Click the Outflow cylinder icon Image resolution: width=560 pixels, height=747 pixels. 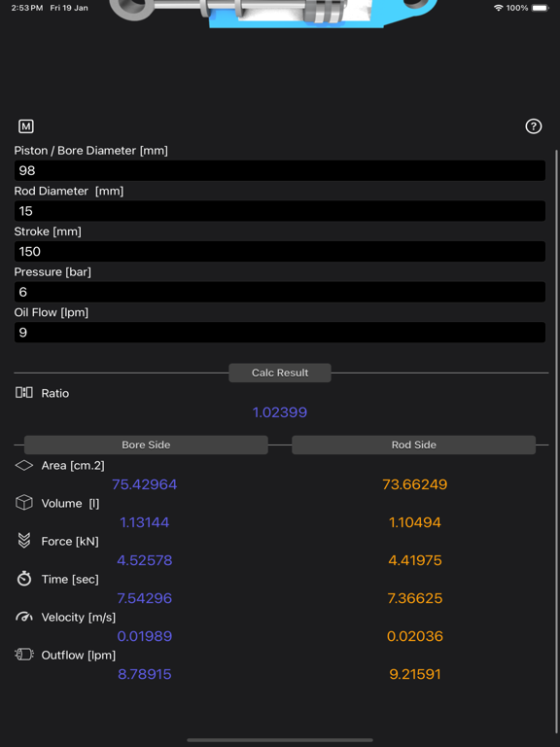click(23, 655)
